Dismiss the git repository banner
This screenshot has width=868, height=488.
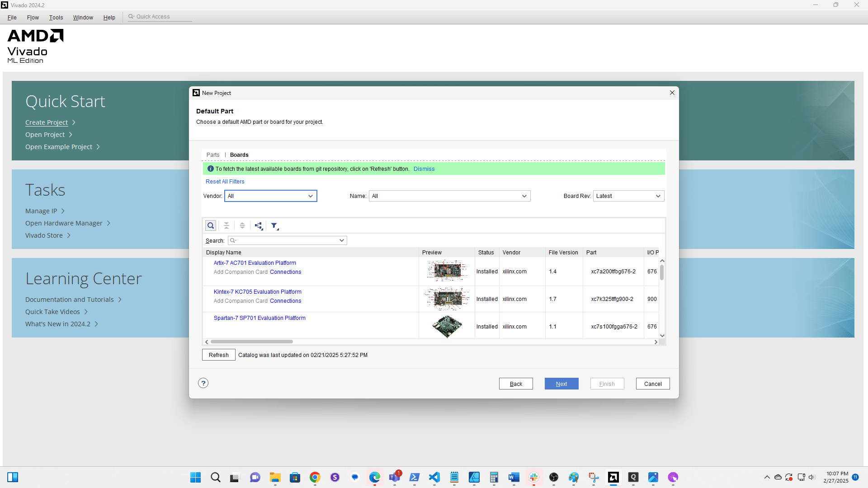(424, 169)
